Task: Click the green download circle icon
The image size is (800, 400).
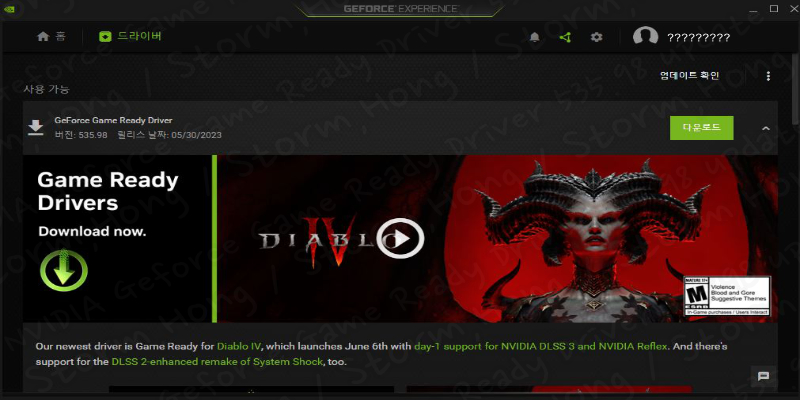Action: 64,271
